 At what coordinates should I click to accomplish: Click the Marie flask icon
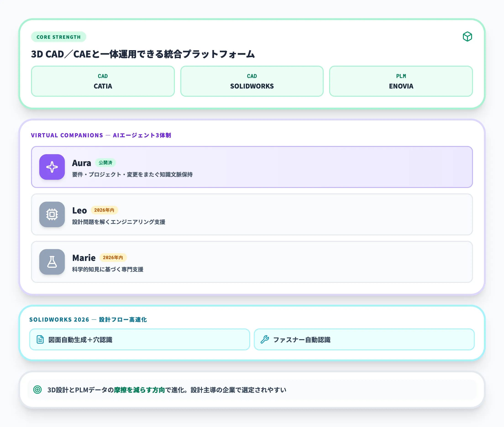click(x=52, y=262)
